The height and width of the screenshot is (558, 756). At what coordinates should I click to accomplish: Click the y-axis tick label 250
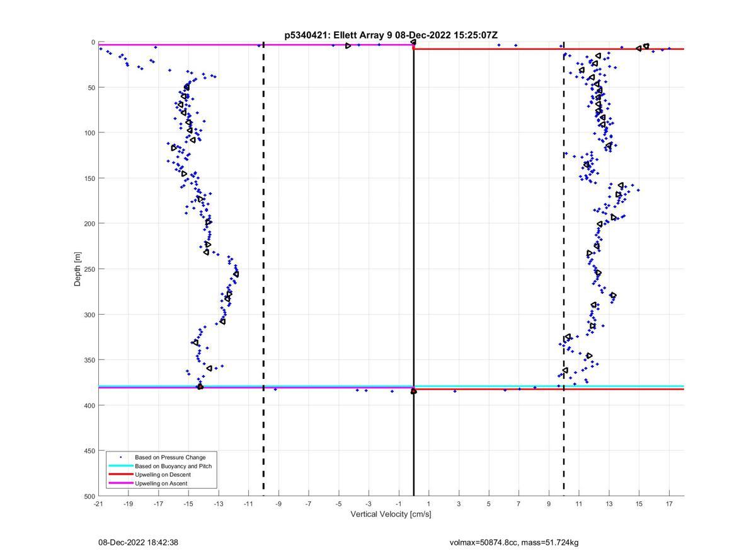point(89,269)
